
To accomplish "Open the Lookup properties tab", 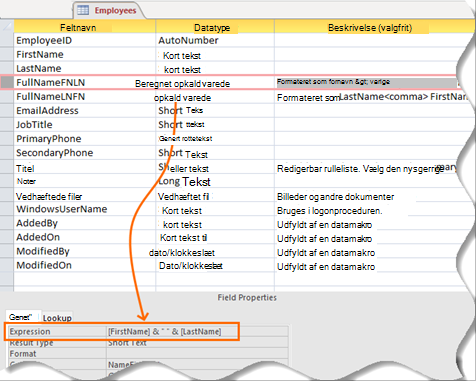I will click(57, 318).
